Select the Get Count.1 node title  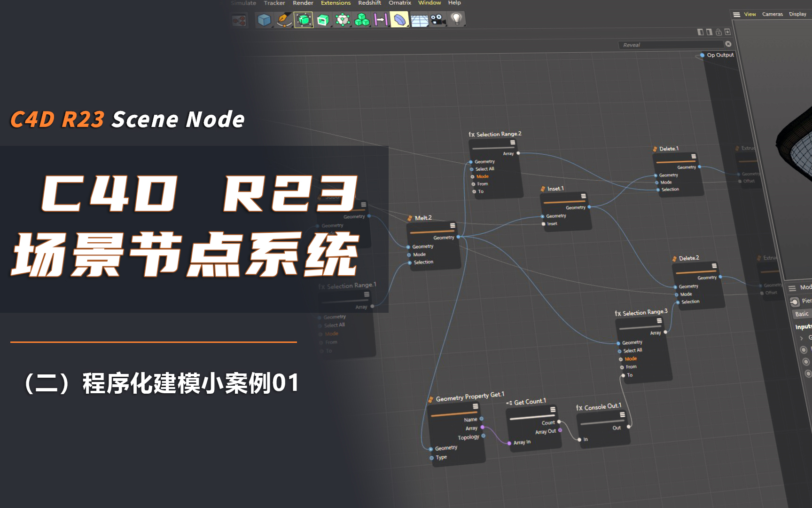coord(530,402)
